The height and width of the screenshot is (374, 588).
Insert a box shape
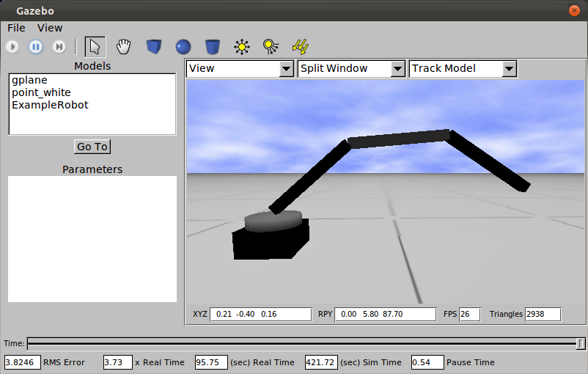153,47
